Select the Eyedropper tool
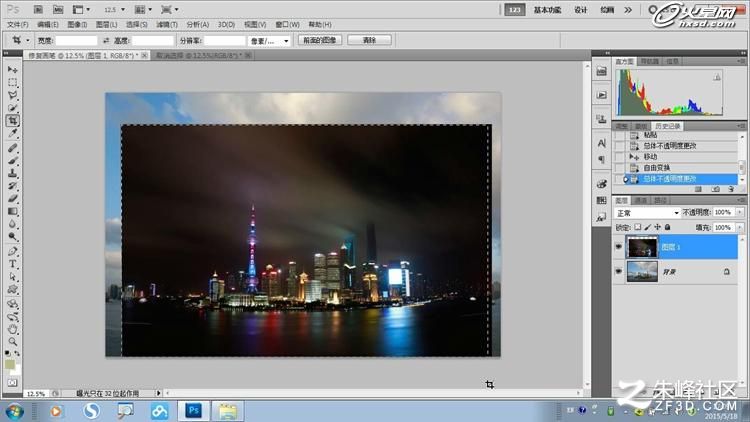This screenshot has width=750, height=422. 12,133
